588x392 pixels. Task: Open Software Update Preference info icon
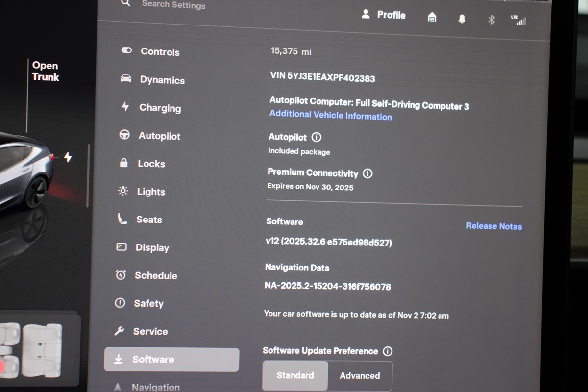click(388, 351)
